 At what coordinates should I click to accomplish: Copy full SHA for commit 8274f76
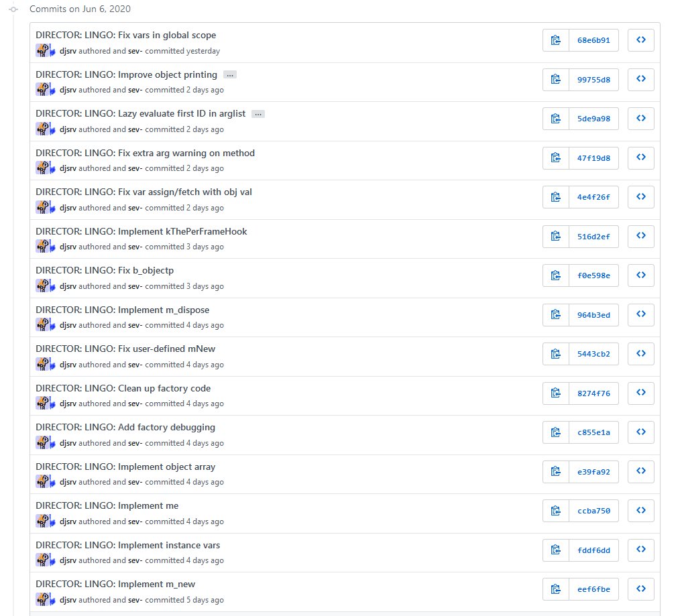click(x=556, y=393)
